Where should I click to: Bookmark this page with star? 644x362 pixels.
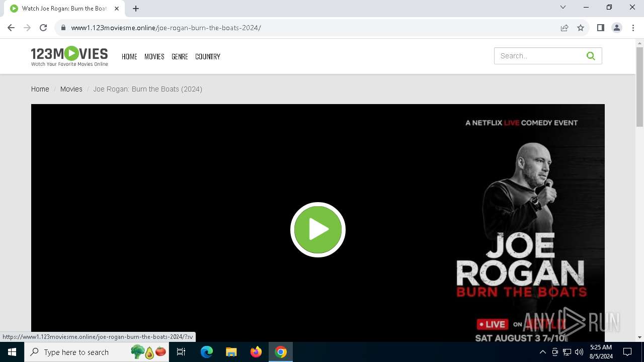coord(581,28)
